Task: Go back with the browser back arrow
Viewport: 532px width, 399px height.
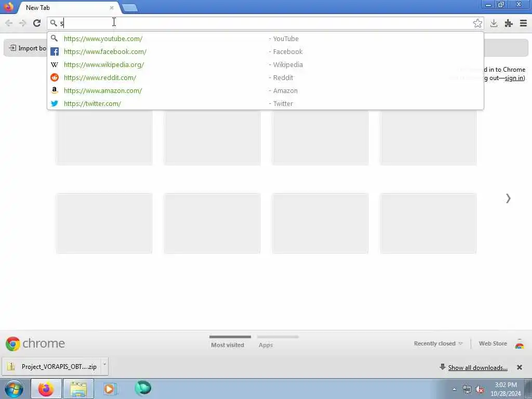Action: coord(9,23)
